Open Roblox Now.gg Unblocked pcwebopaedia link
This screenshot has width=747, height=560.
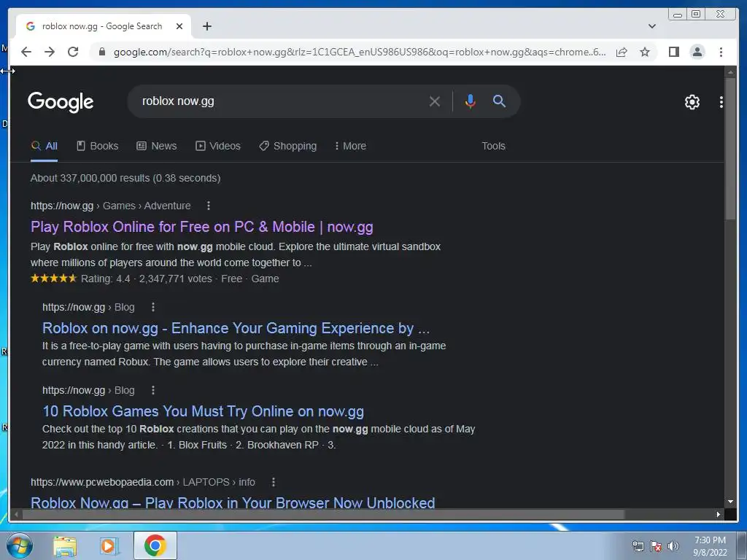(233, 502)
